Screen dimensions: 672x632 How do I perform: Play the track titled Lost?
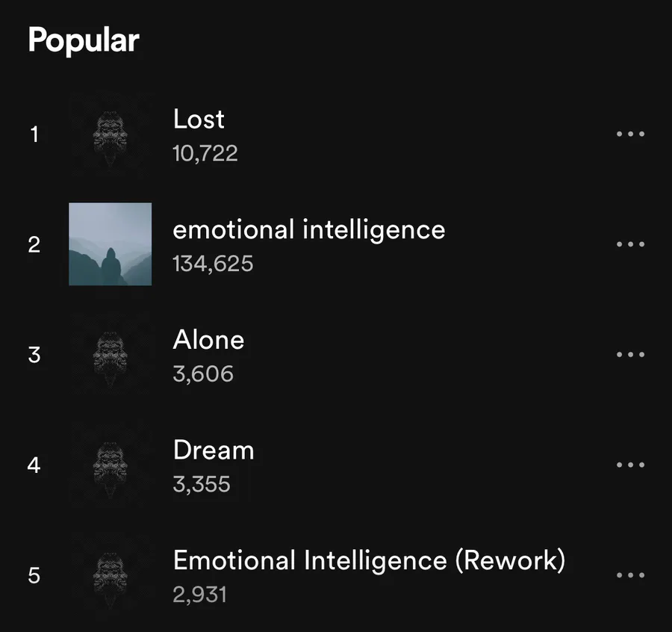click(199, 120)
